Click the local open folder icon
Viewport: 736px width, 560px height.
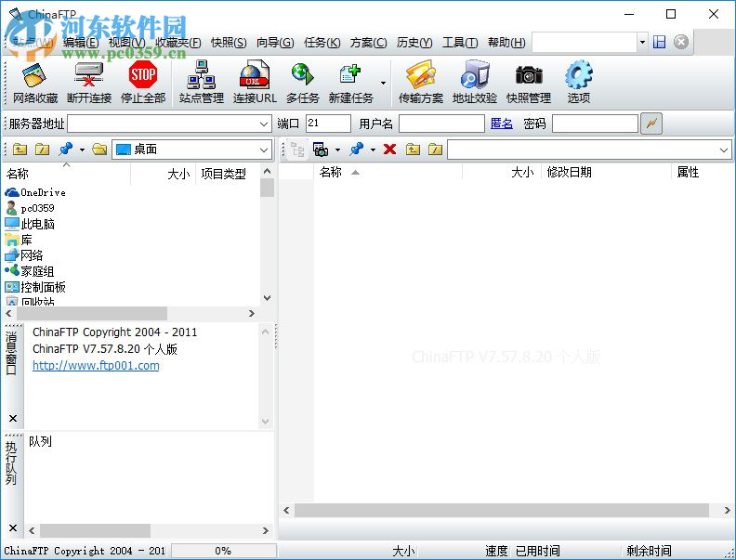click(99, 150)
